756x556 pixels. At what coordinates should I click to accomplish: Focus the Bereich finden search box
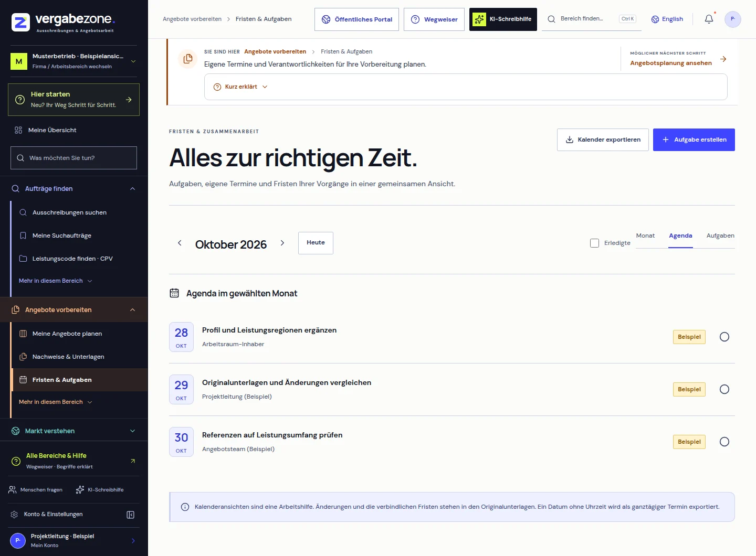pyautogui.click(x=592, y=19)
